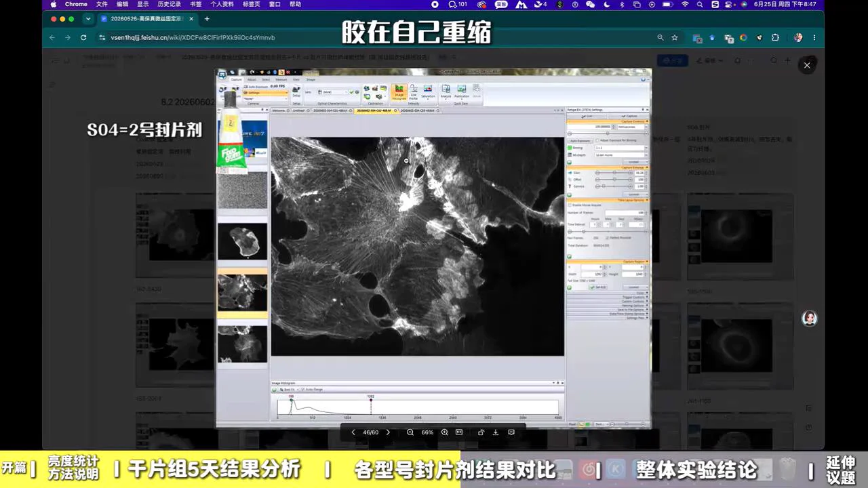Click the exposure value input field

(591, 127)
